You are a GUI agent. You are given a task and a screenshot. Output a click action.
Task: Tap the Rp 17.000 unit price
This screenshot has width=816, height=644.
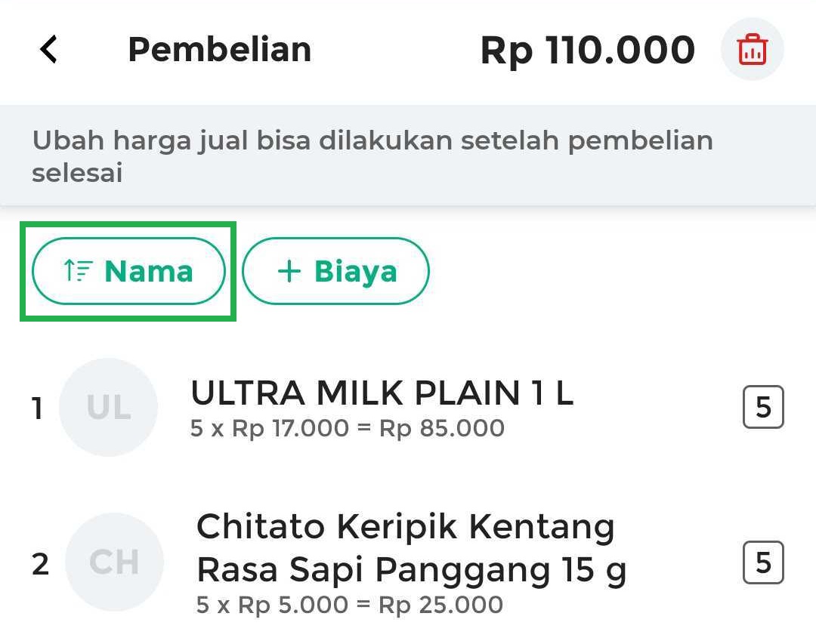coord(291,429)
